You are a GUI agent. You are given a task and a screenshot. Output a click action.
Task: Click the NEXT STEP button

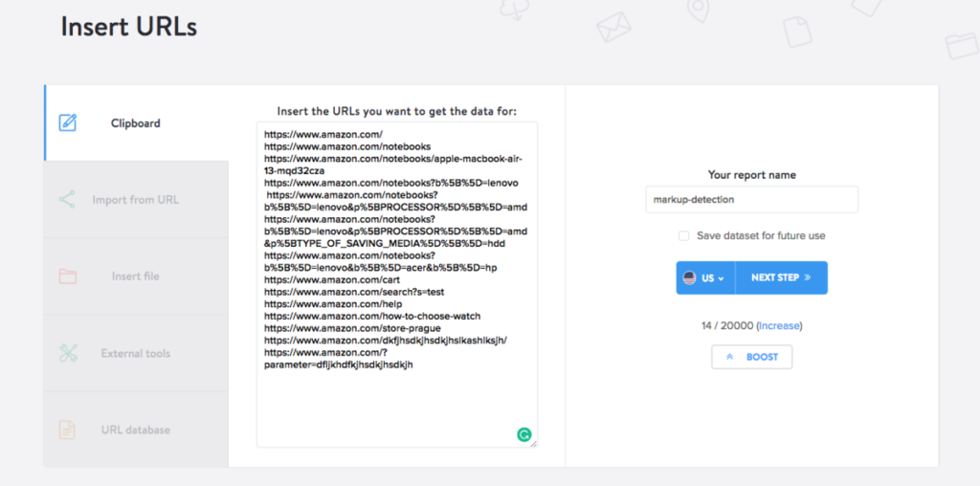pos(781,278)
